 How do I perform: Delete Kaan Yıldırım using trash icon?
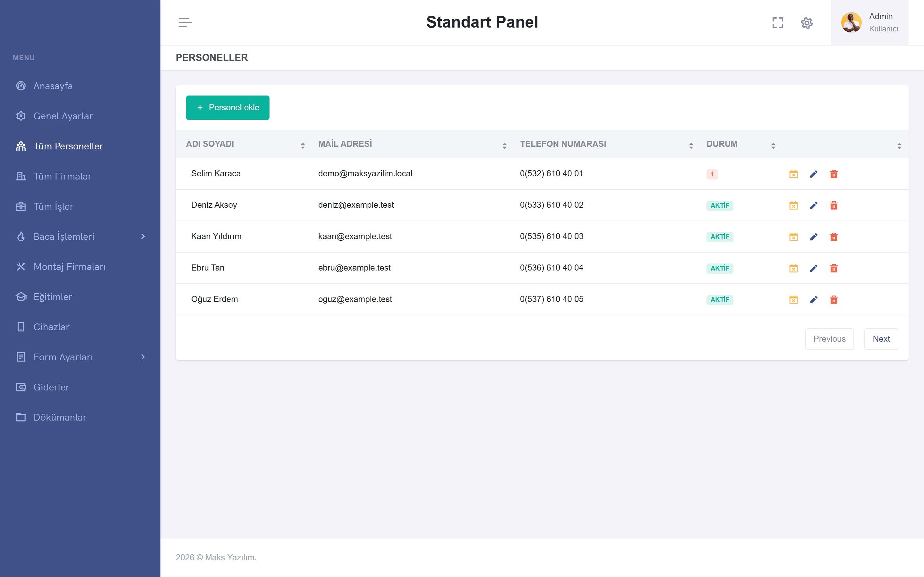(x=834, y=237)
